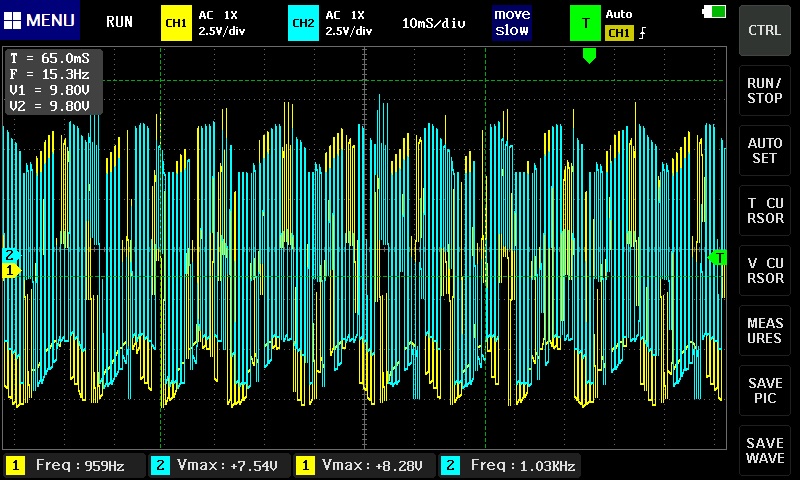Click the cyan CH2 channel badge

coord(303,22)
